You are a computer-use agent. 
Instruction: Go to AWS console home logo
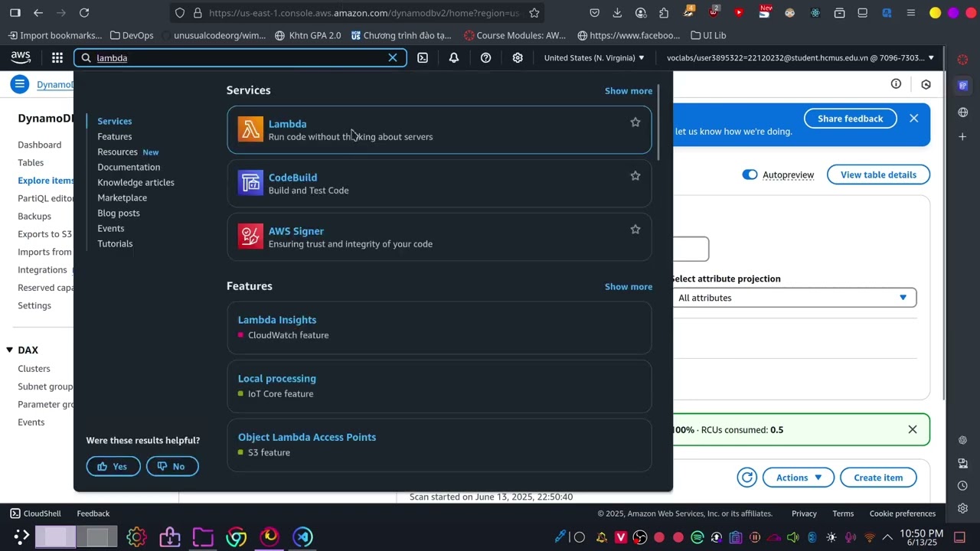(21, 57)
